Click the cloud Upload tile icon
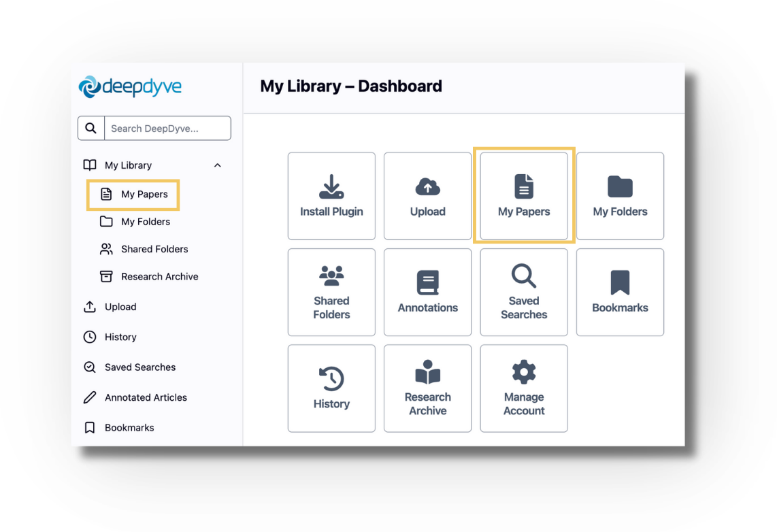777x532 pixels. [428, 187]
